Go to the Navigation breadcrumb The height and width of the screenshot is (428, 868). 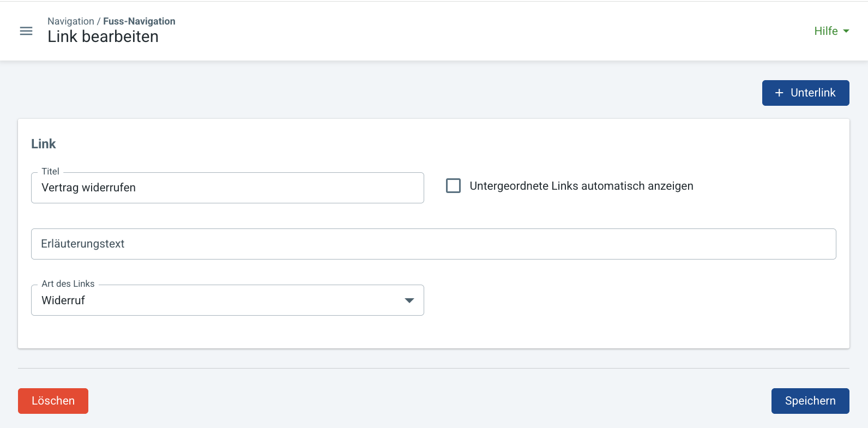pyautogui.click(x=71, y=21)
